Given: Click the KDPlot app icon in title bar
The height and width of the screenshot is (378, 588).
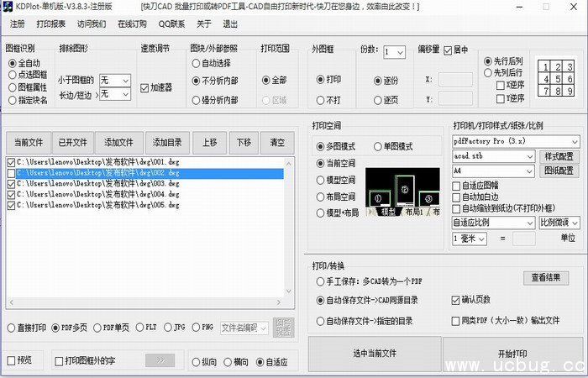Looking at the screenshot, I should click(x=8, y=7).
